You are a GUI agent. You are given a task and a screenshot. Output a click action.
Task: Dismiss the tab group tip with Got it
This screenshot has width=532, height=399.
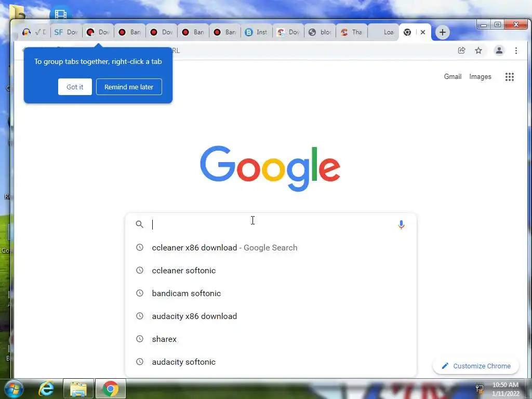coord(75,87)
